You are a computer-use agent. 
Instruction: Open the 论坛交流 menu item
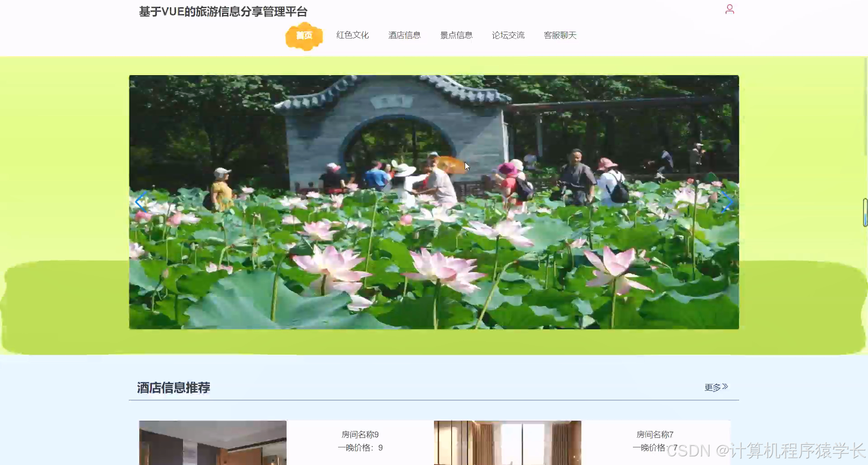[x=508, y=35]
